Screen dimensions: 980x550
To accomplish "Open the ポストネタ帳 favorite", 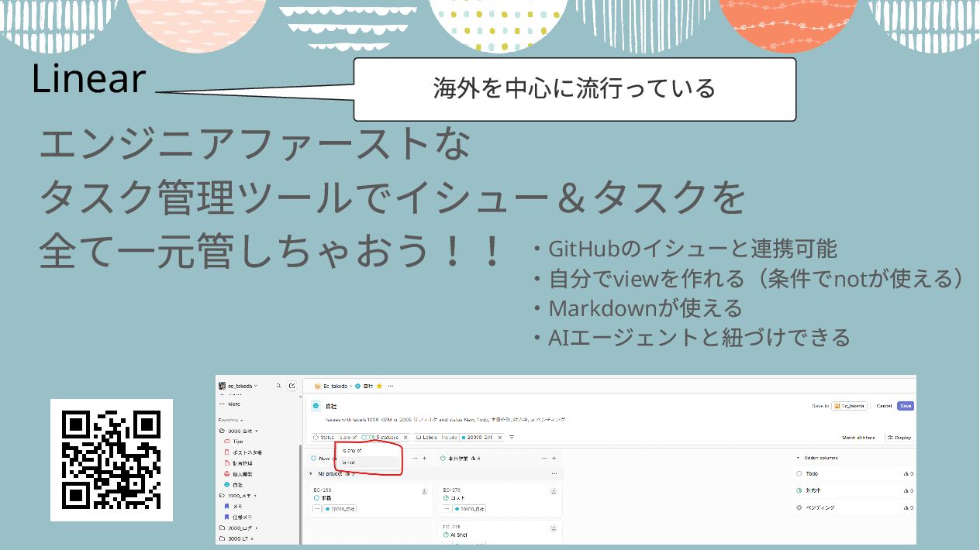I will [x=243, y=452].
